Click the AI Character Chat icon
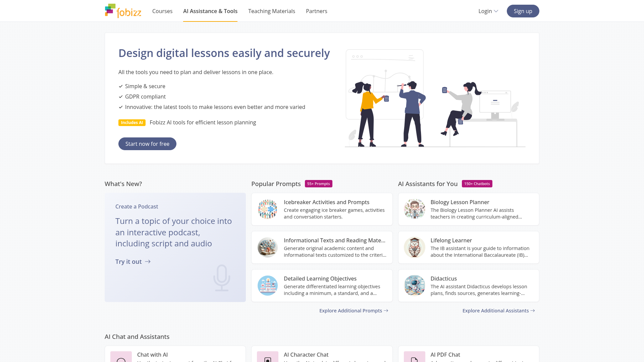 click(268, 357)
